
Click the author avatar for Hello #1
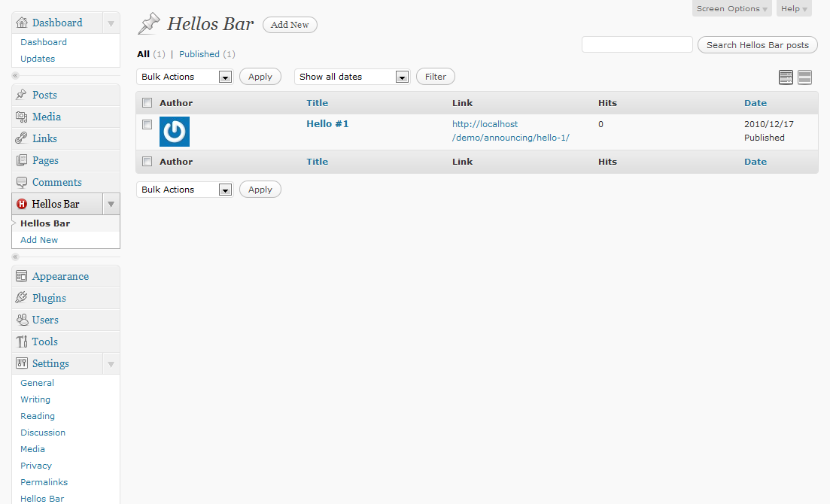[174, 132]
